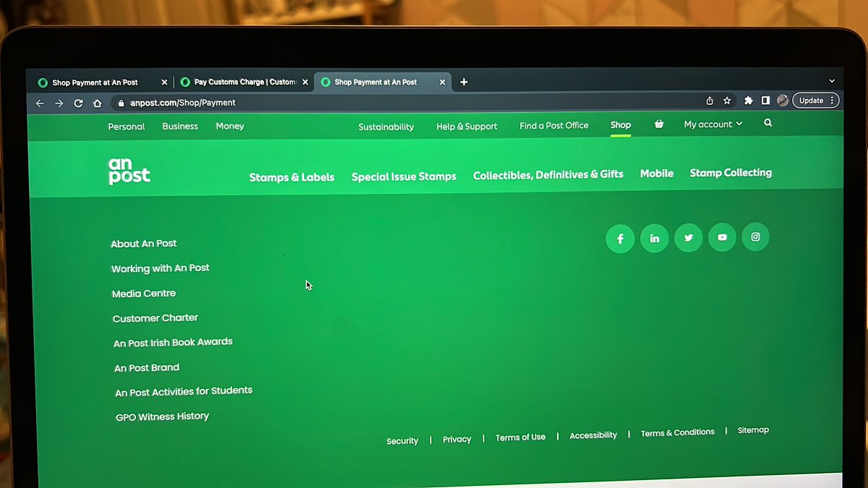Open Terms of Use footer link
This screenshot has height=488, width=868.
[x=521, y=437]
